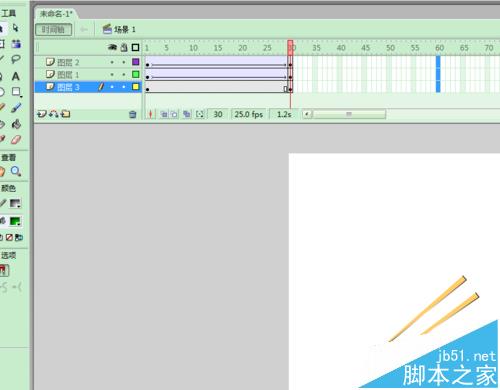
Task: Click the 25.0 fps frame rate display
Action: click(x=249, y=114)
